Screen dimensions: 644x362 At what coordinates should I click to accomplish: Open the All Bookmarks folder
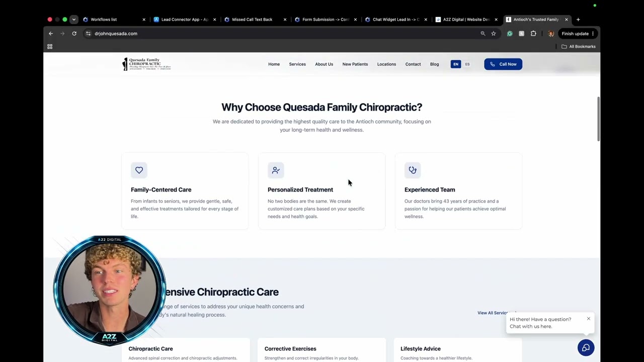[579, 46]
